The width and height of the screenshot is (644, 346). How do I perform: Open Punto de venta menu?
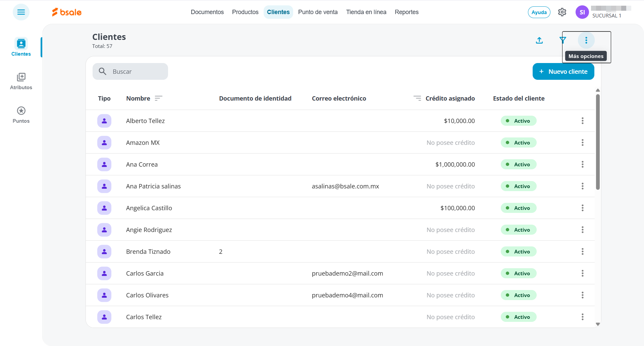point(318,12)
